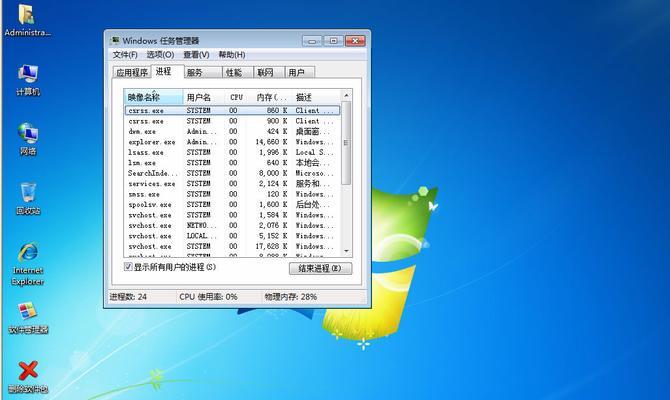
Task: Sort processes by 映像名称 column header
Action: point(153,97)
